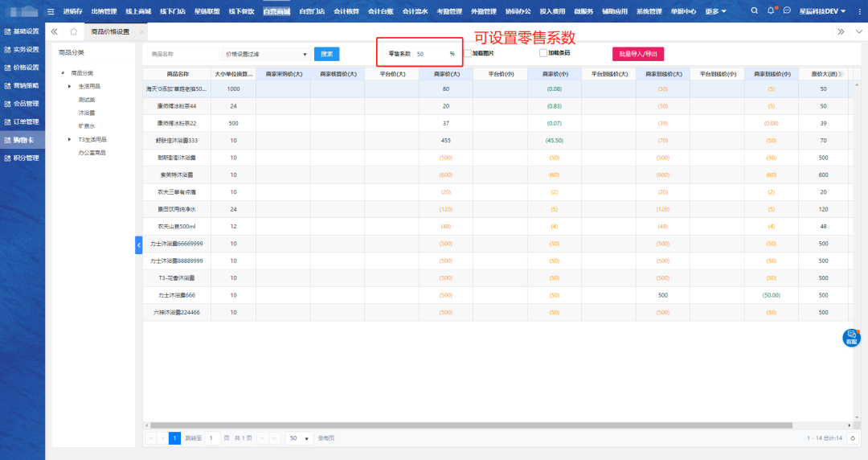Viewport: 868px width, 460px height.
Task: Select 订单管理 in the left sidebar
Action: (x=23, y=122)
